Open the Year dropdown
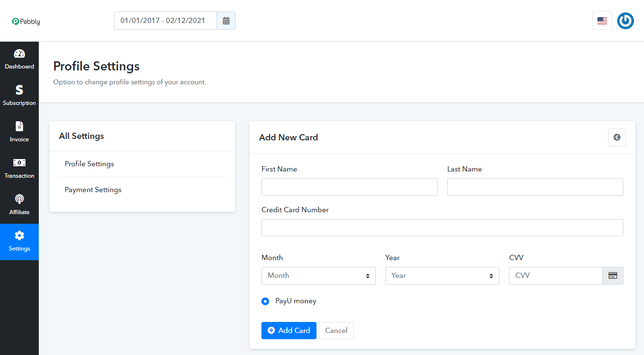This screenshot has height=355, width=644. click(x=442, y=275)
